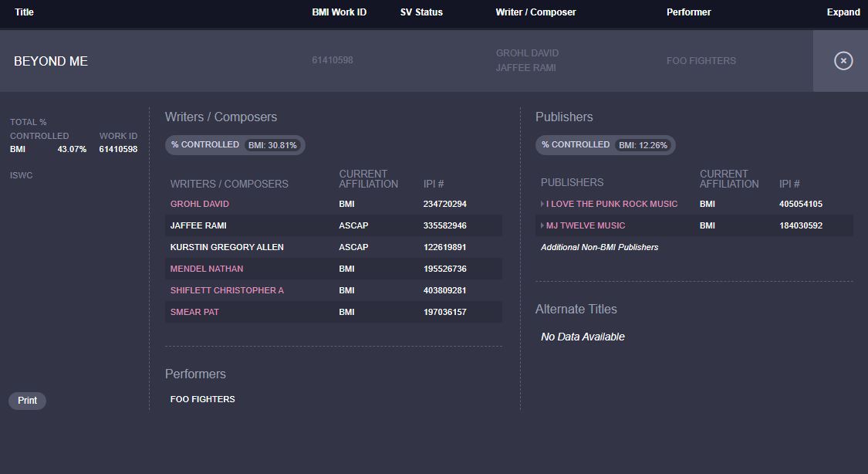Viewport: 868px width, 474px height.
Task: Open writer SHIFLETT CHRISTOPHER A link
Action: click(226, 290)
